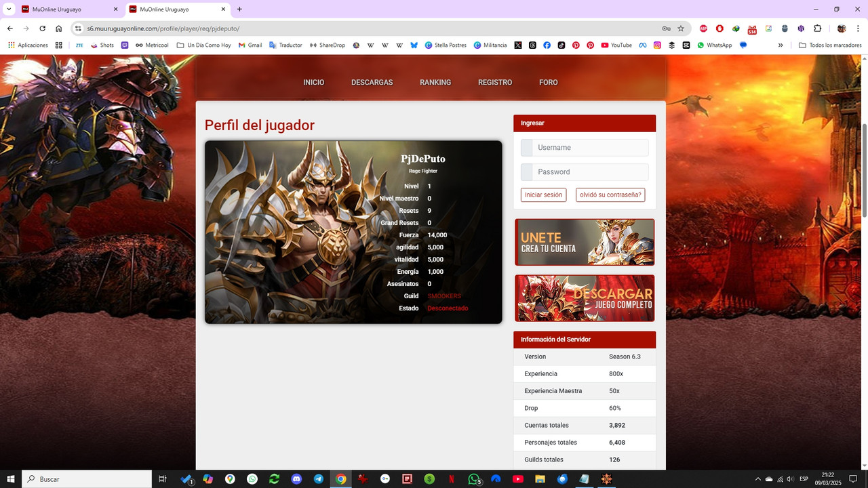Open Discord from the taskbar
The image size is (868, 488).
[296, 479]
